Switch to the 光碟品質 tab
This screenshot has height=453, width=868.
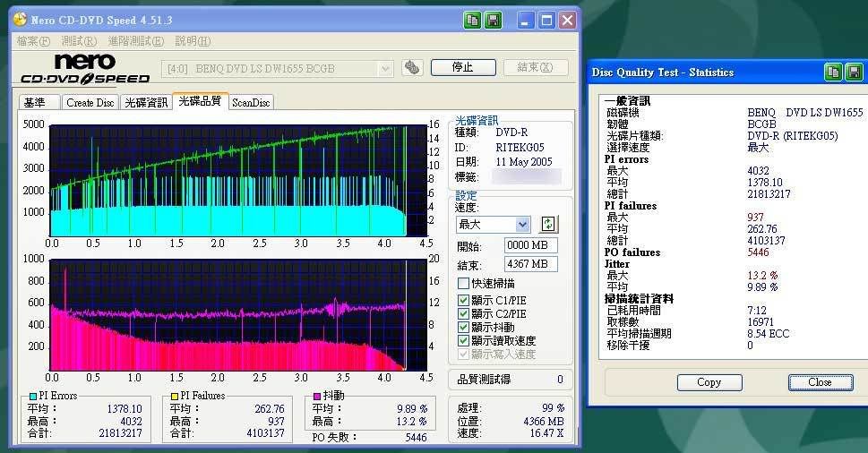tap(201, 100)
